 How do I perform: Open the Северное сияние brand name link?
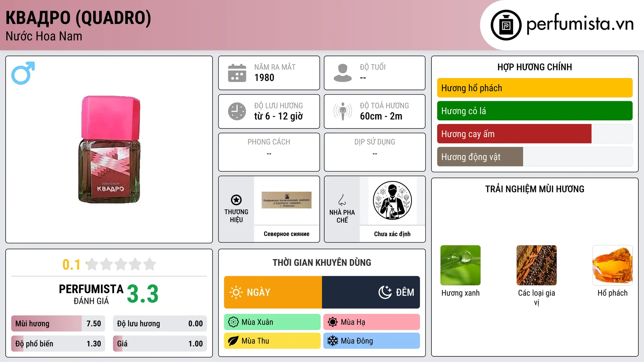point(286,234)
